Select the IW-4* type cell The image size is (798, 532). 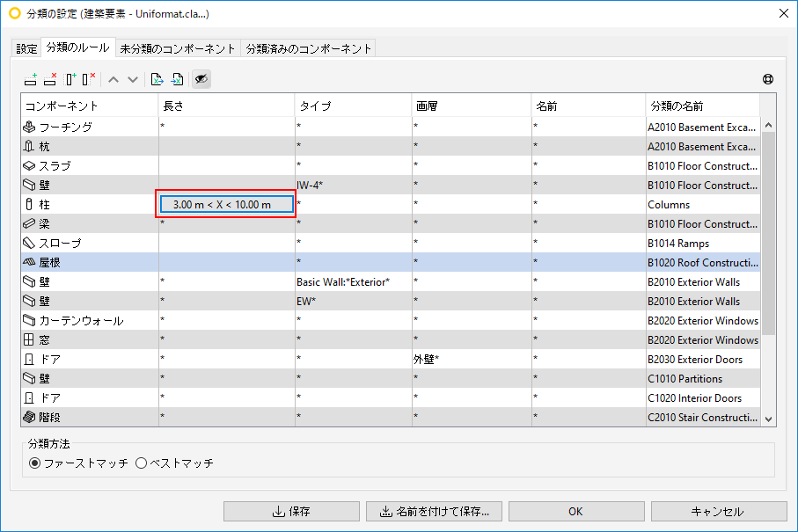click(354, 186)
